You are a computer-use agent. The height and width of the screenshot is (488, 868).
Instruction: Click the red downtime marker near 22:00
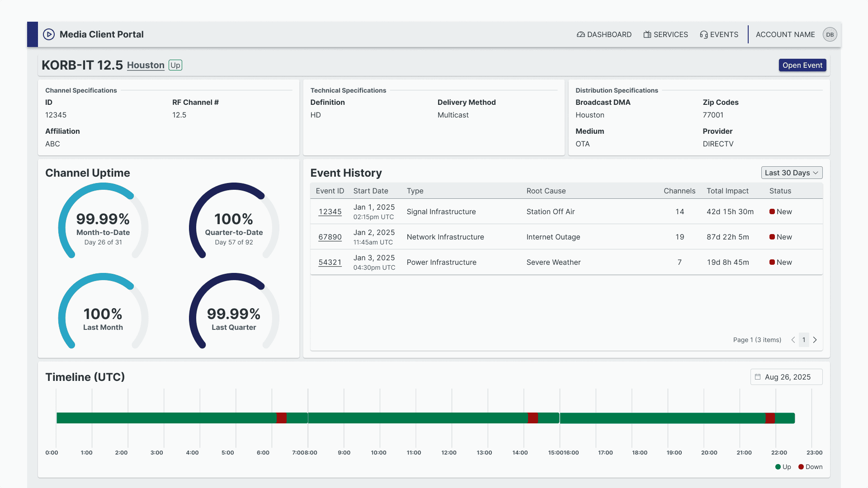click(x=770, y=418)
